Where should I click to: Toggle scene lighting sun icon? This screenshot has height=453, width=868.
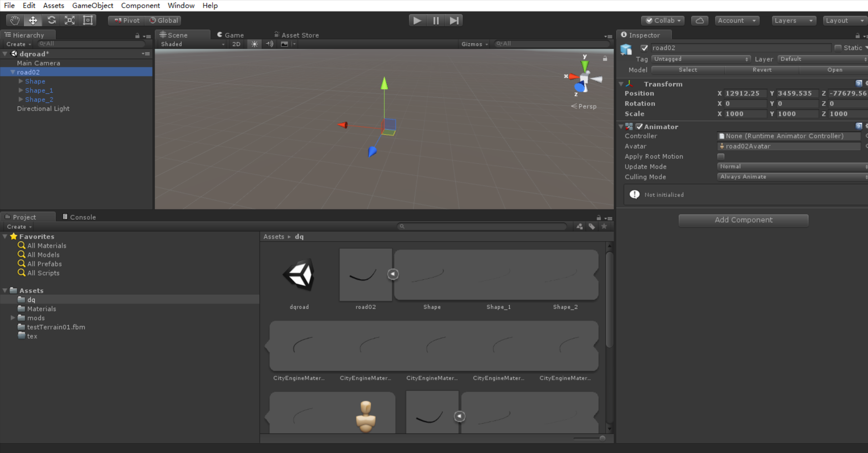coord(254,44)
